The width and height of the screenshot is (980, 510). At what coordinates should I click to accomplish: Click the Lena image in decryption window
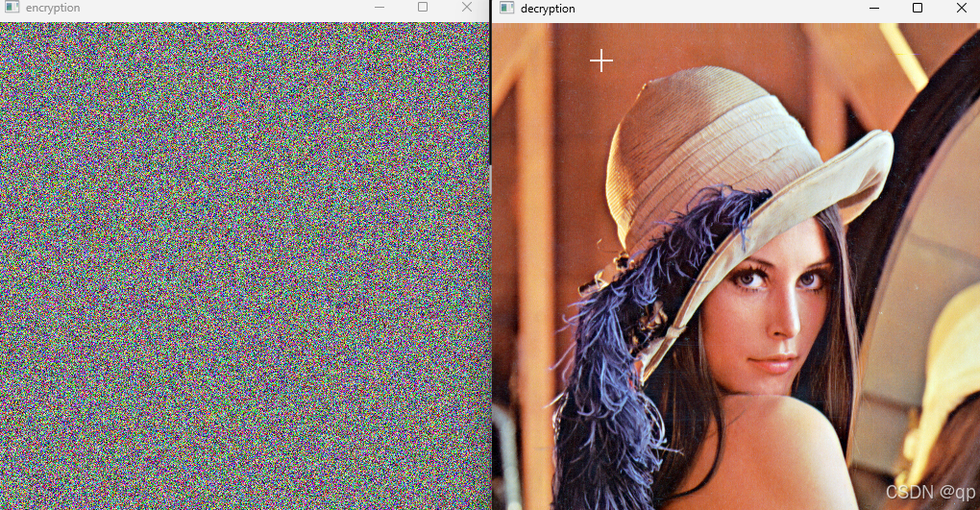(x=736, y=267)
